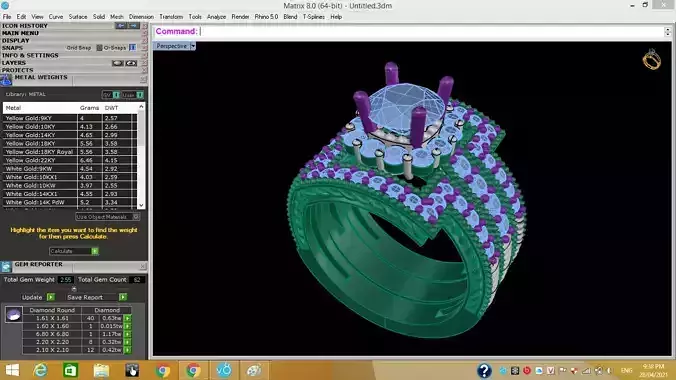This screenshot has height=380, width=676.
Task: Open the Analyze menu
Action: coord(216,17)
